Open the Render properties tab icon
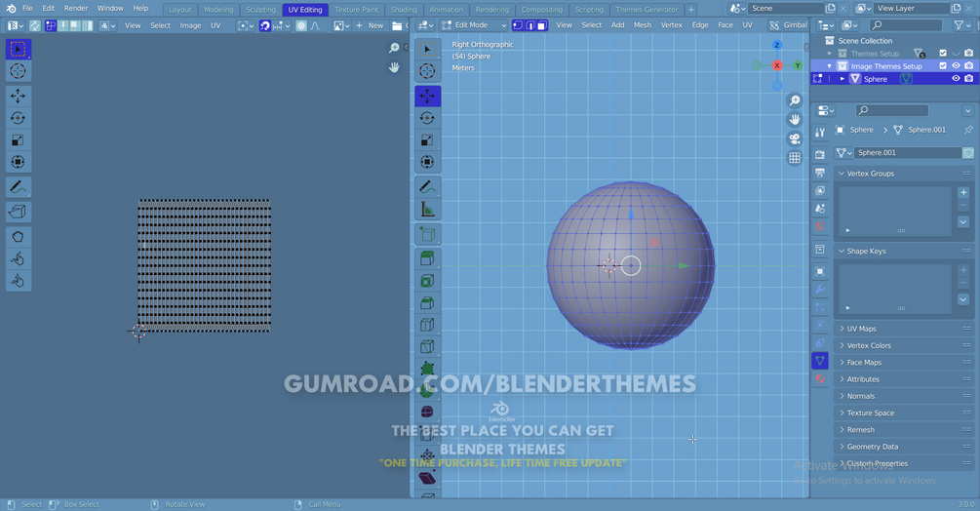This screenshot has height=511, width=980. pos(820,154)
